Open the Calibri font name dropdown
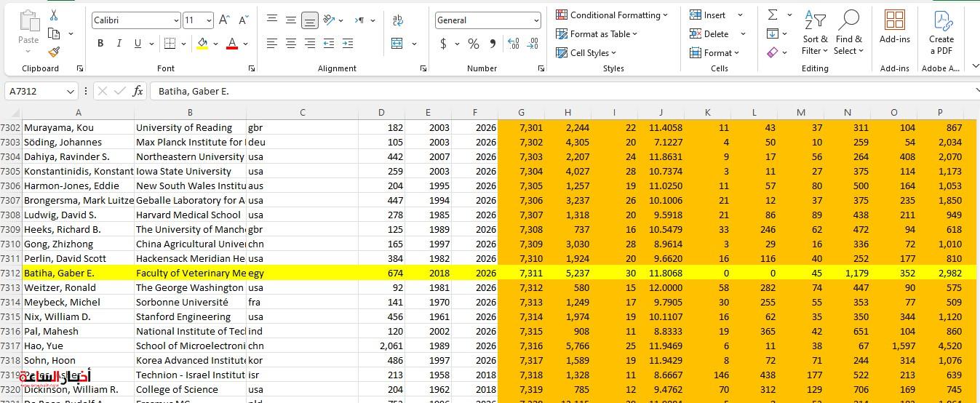 tap(176, 20)
